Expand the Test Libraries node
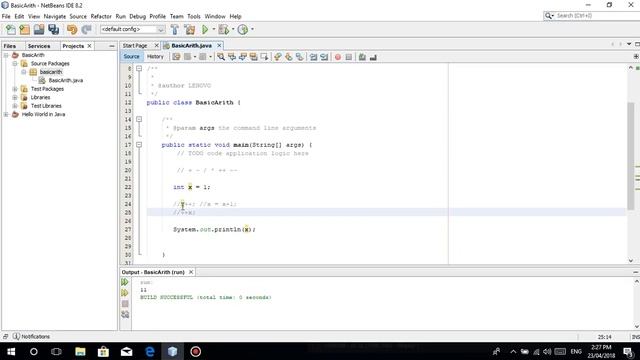This screenshot has width=640, height=360. pyautogui.click(x=15, y=106)
